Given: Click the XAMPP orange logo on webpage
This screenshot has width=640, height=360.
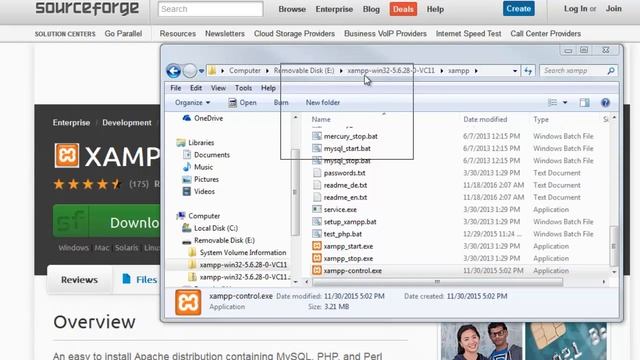Looking at the screenshot, I should (67, 156).
